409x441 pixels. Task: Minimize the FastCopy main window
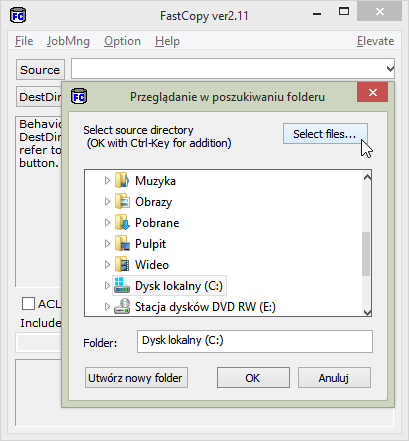[x=317, y=14]
